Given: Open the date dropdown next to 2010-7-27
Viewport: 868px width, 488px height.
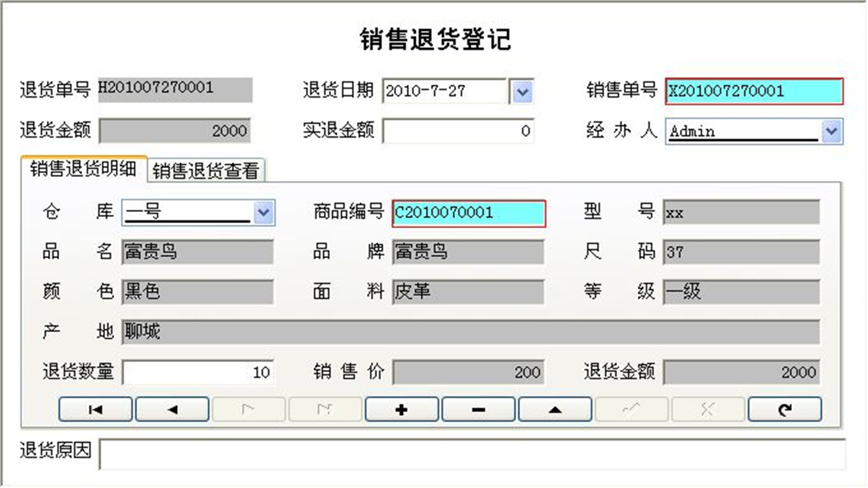Looking at the screenshot, I should point(521,91).
